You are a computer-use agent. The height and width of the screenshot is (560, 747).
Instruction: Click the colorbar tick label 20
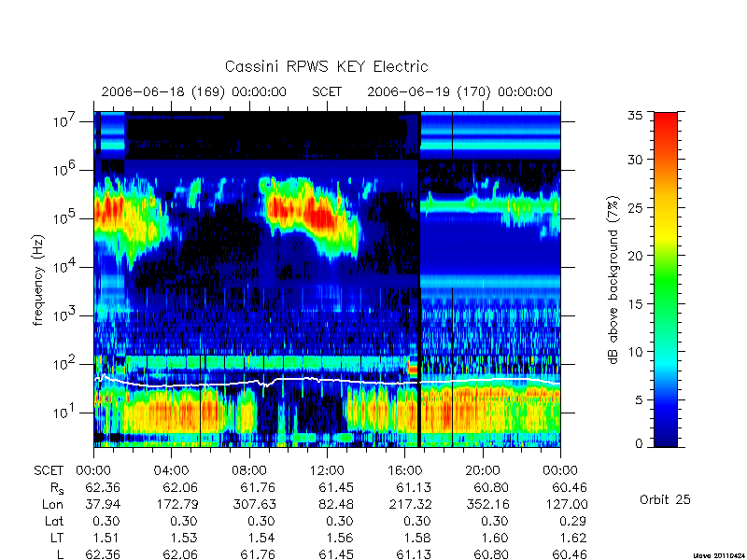click(635, 255)
